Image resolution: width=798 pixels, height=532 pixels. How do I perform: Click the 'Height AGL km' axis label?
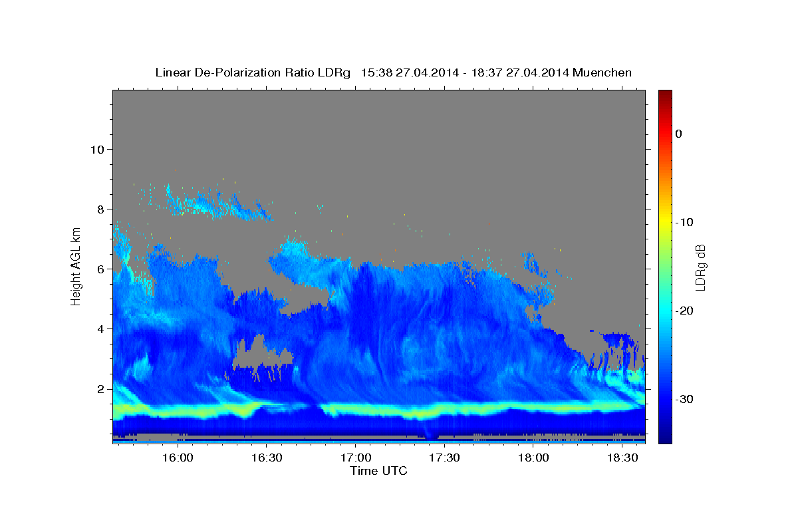point(76,265)
